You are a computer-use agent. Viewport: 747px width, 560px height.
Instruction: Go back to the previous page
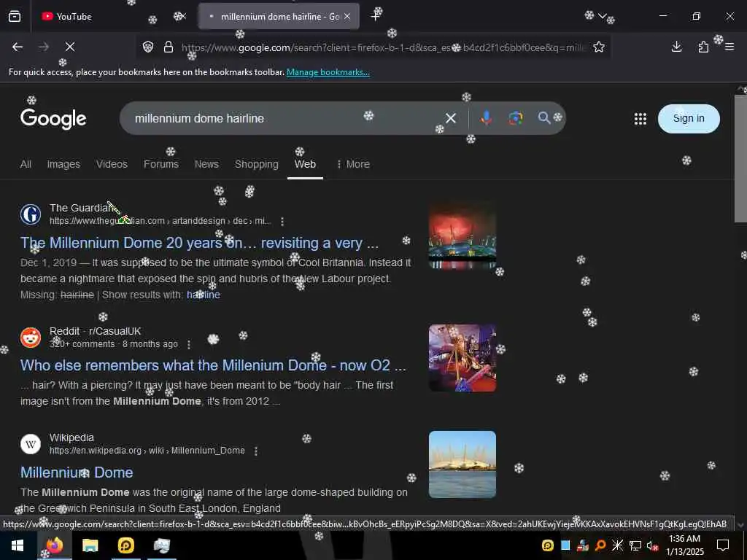click(x=18, y=47)
